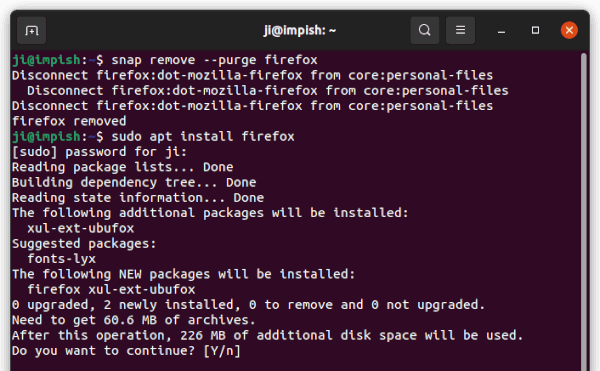This screenshot has height=371, width=600.
Task: Click the 'snap remove --purge firefox' command line
Action: pos(214,60)
